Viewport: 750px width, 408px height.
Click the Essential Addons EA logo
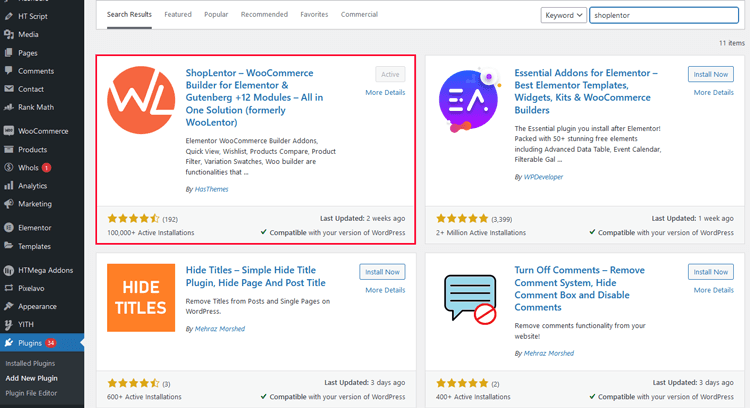point(469,100)
